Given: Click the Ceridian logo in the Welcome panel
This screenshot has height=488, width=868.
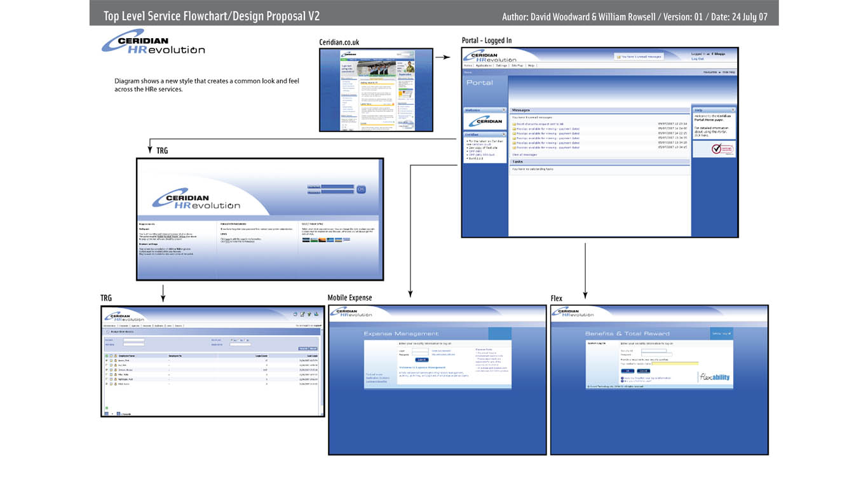Looking at the screenshot, I should tap(485, 121).
